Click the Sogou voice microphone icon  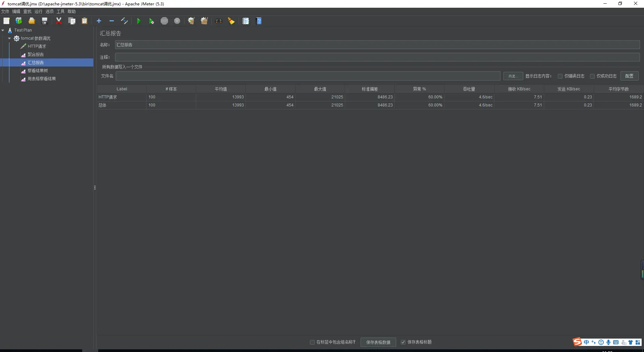[608, 342]
